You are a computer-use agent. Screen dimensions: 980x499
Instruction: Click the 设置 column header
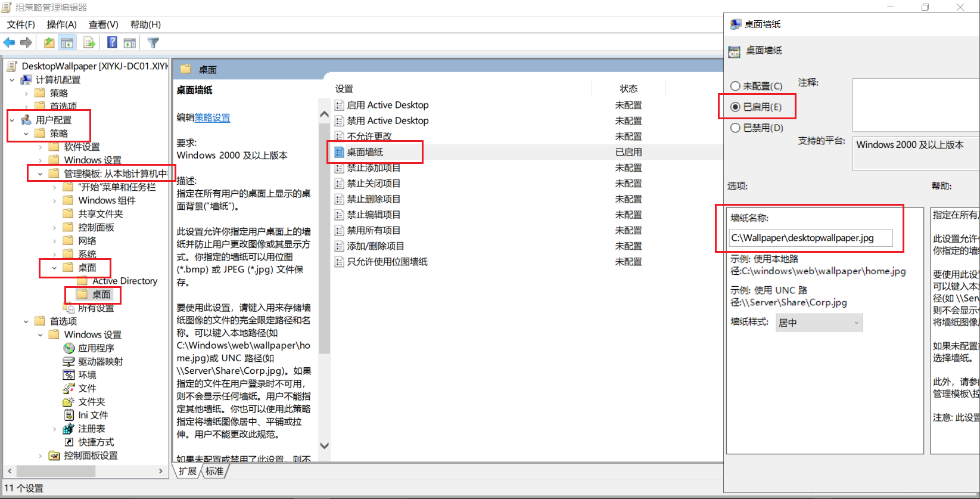[x=344, y=89]
